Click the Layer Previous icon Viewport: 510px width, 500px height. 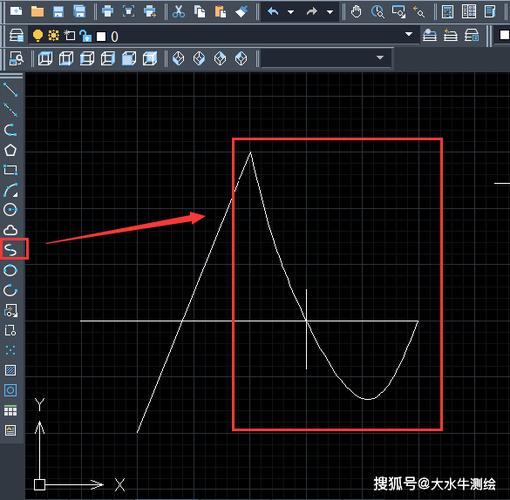(x=450, y=35)
